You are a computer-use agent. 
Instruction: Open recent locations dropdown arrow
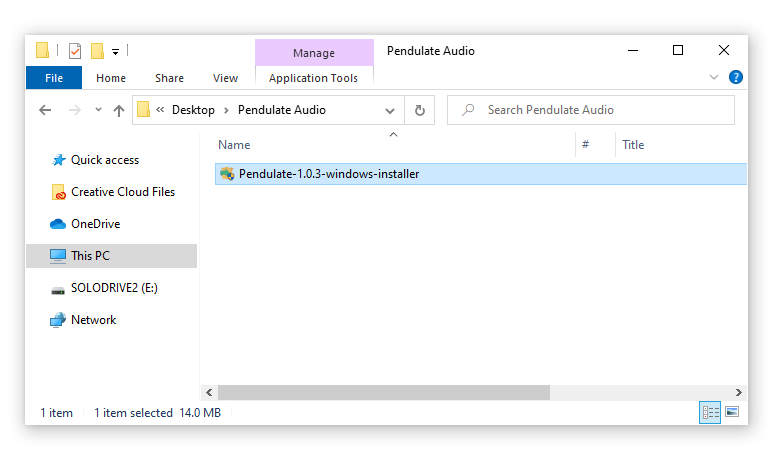coord(97,110)
